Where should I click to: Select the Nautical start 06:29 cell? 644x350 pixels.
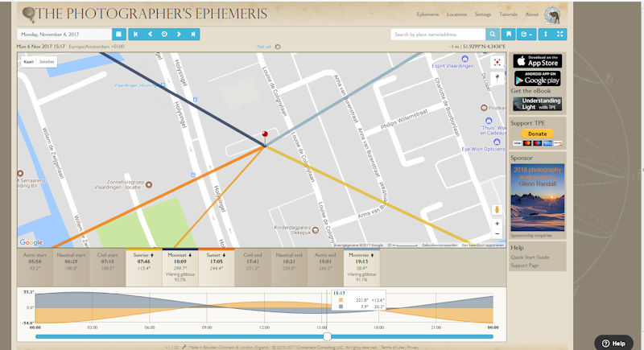[71, 267]
